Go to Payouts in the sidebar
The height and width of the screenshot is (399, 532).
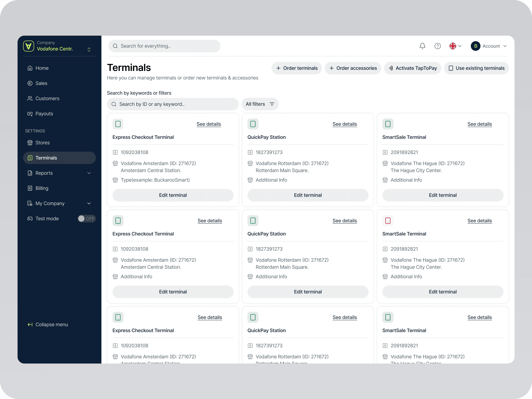[x=44, y=114]
